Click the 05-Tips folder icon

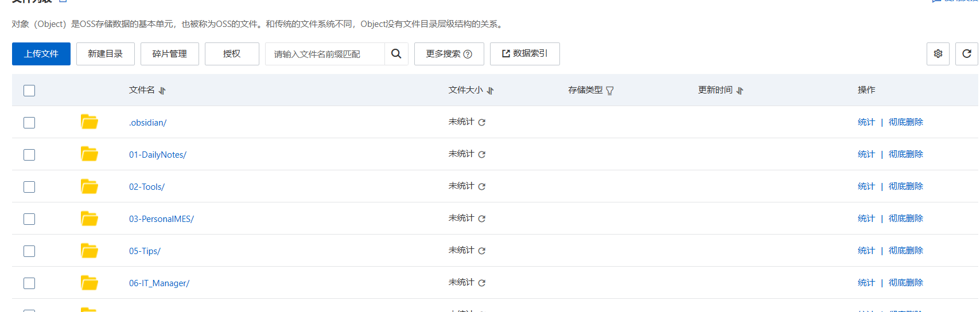[x=89, y=251]
